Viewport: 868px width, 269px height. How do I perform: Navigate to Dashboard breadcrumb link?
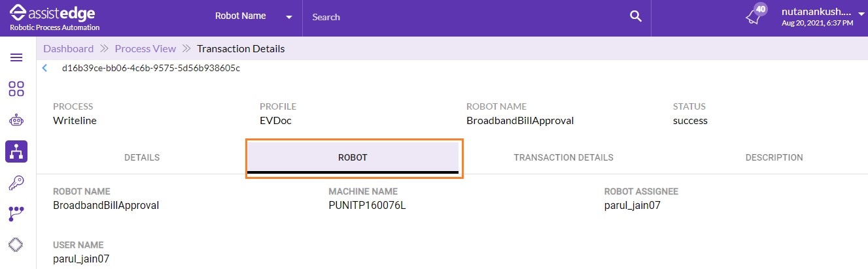tap(69, 49)
